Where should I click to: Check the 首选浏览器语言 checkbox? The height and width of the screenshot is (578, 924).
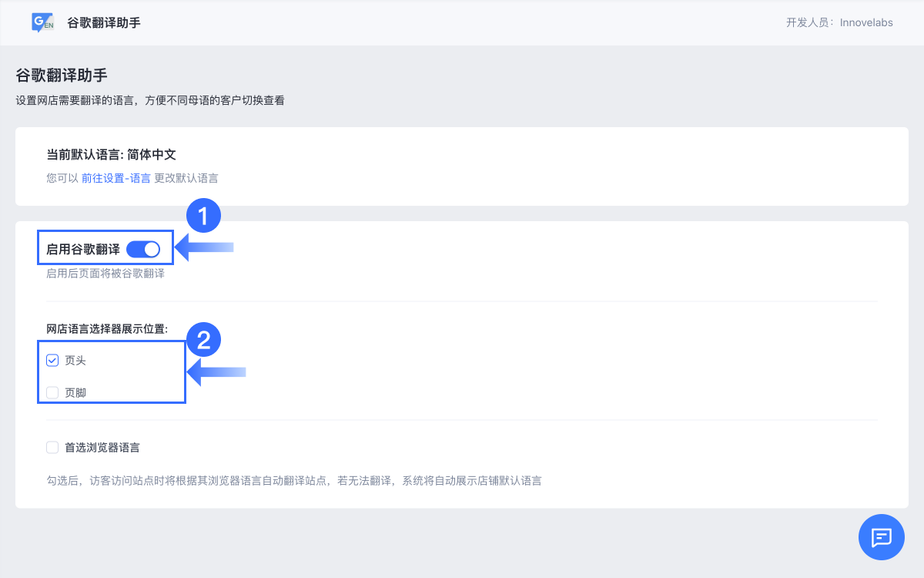click(52, 447)
